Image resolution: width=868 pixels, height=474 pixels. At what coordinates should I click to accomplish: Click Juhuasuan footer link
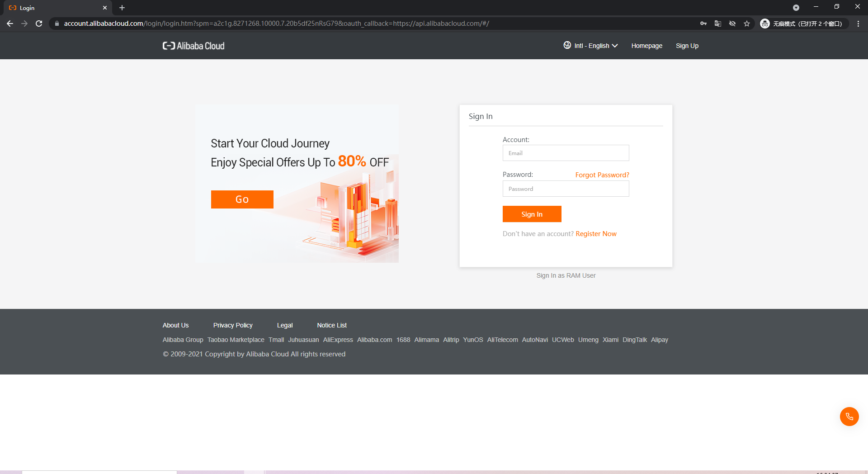click(303, 340)
